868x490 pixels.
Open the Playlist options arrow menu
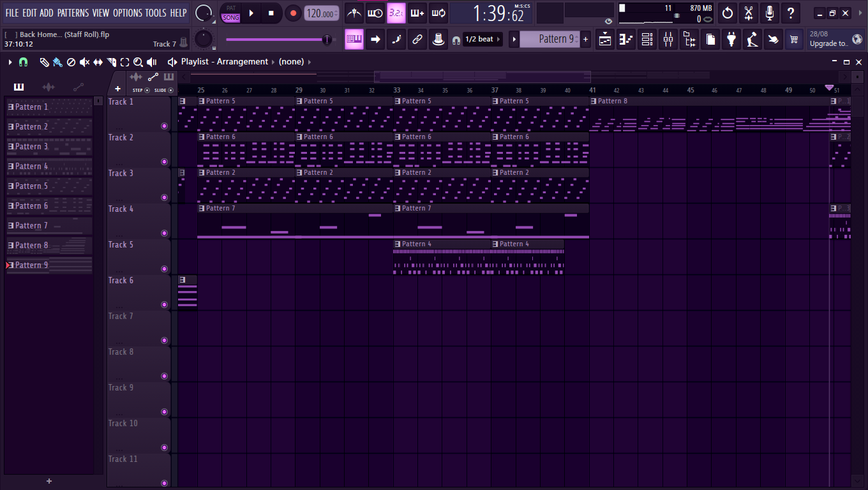[x=10, y=62]
